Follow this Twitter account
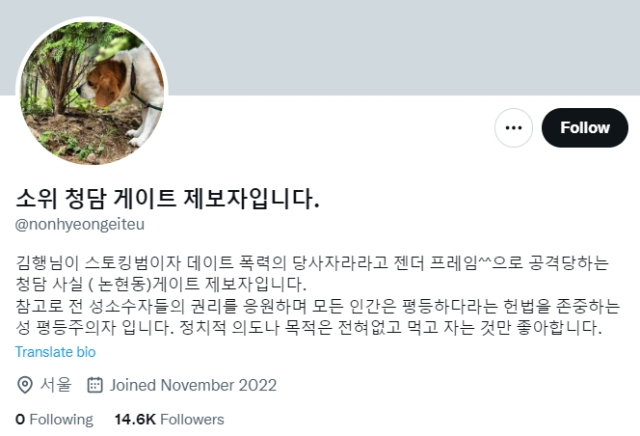640x436 pixels. click(x=584, y=128)
